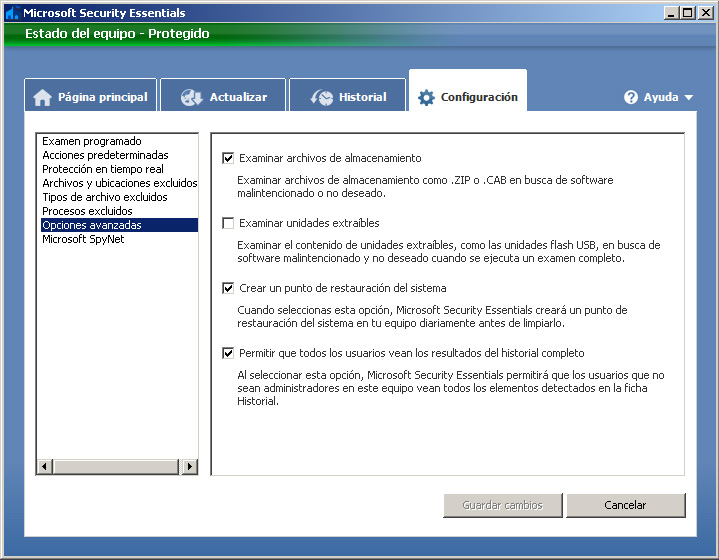Click the house icon on Página principal tab
This screenshot has width=719, height=560.
coord(42,97)
